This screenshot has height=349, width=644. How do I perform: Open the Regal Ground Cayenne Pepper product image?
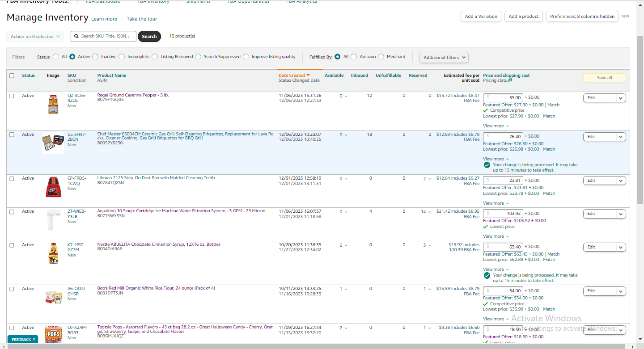coord(53,104)
